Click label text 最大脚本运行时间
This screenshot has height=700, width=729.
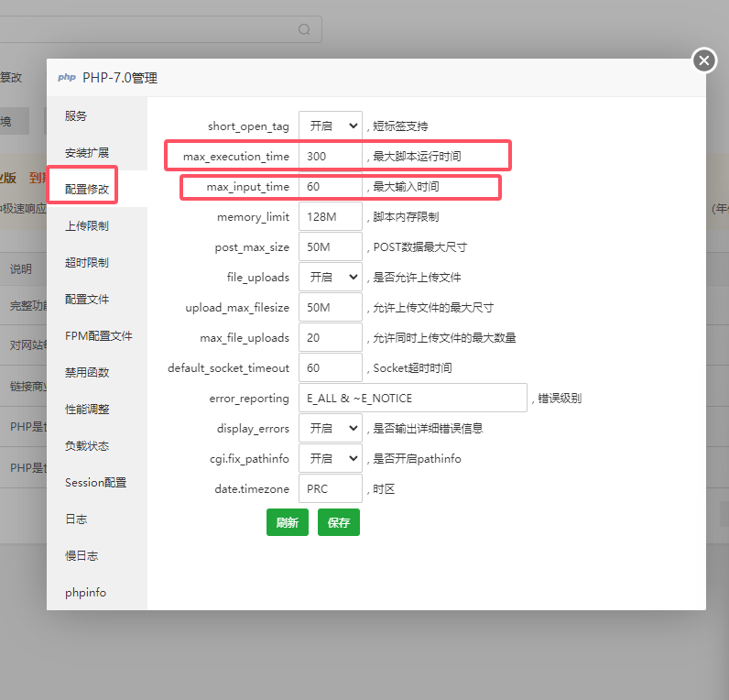point(417,157)
